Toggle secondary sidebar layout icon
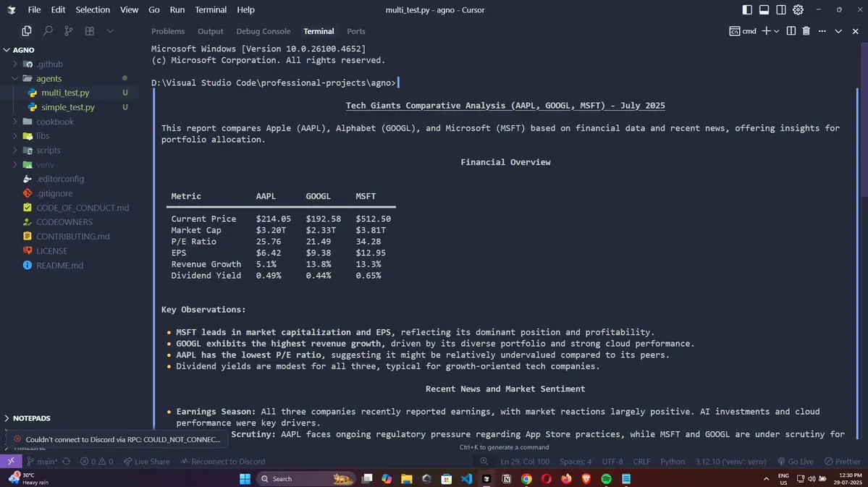 tap(781, 9)
